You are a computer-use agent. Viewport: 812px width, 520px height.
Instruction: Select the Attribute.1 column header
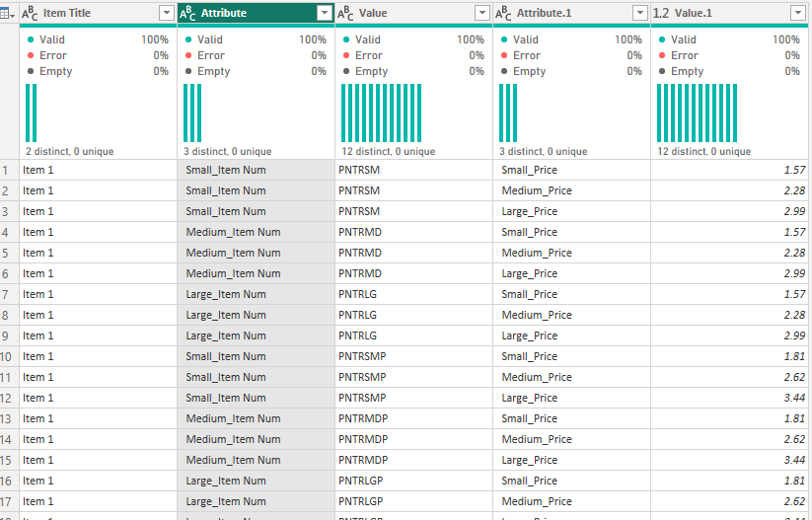[571, 13]
